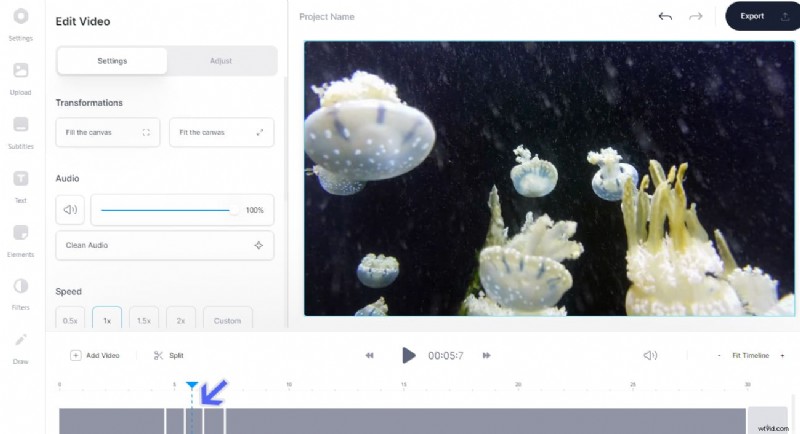
Task: Click Fill the canvas button
Action: [x=108, y=132]
